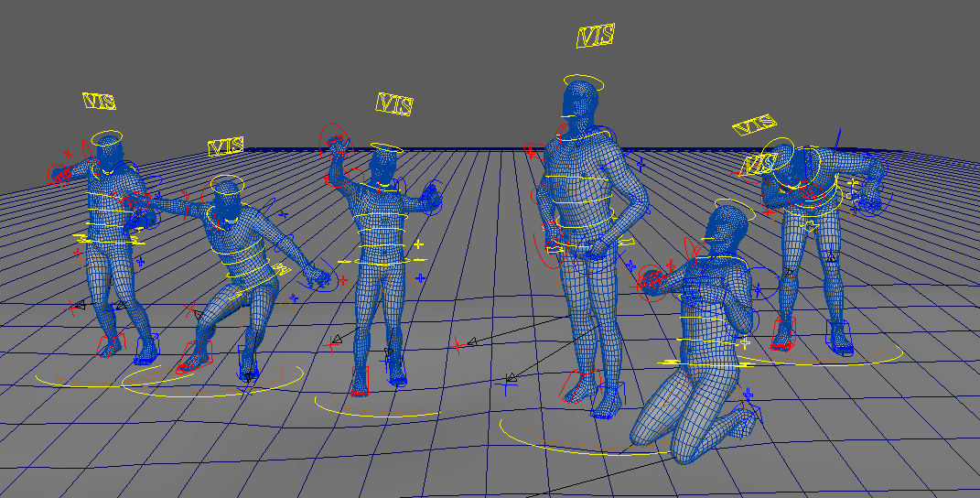This screenshot has width=980, height=498.
Task: Select blue hand control on center figure's extended arm
Action: [431, 197]
